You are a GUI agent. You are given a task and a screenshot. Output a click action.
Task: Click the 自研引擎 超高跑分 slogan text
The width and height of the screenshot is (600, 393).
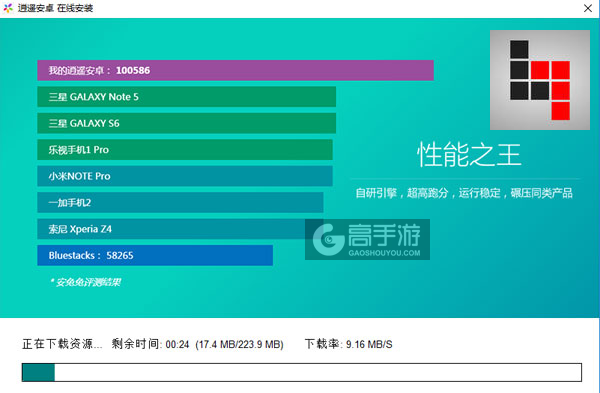[464, 193]
